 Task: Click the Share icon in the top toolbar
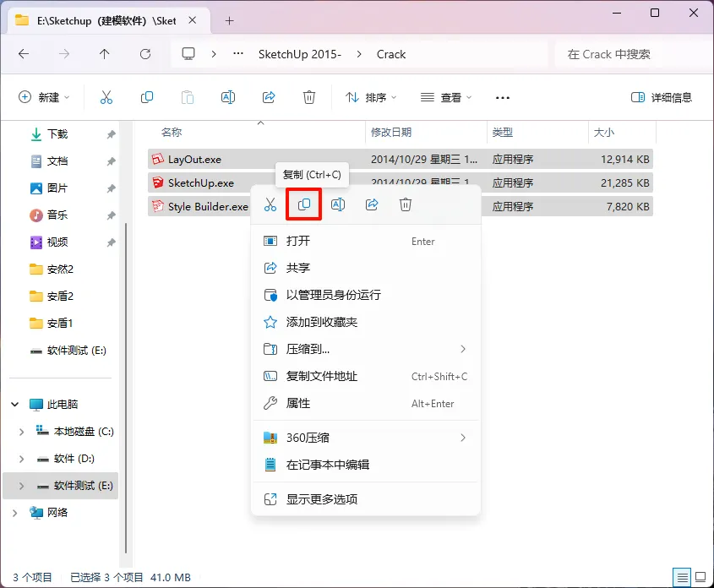pos(269,97)
